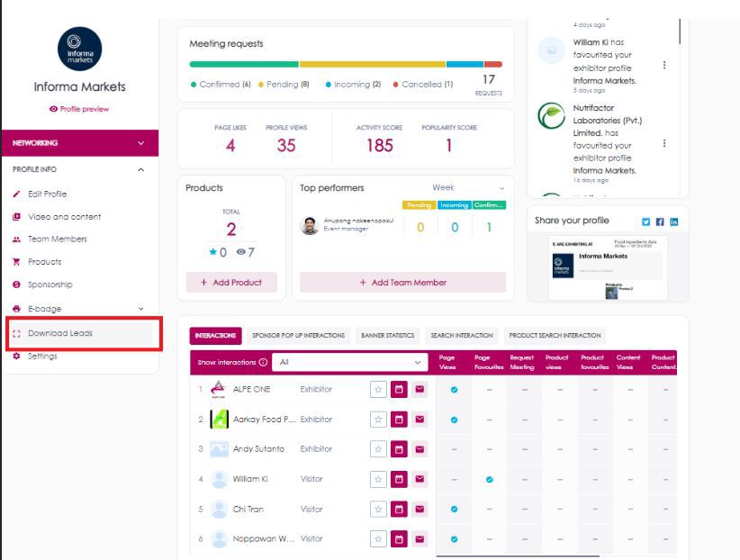Email William Ki using envelope icon
Viewport: 740px width, 560px height.
click(x=420, y=479)
